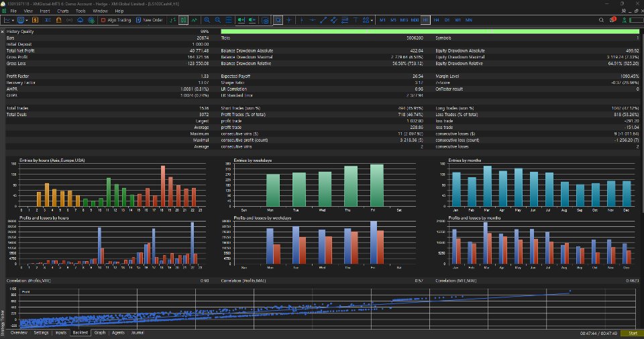Click the green History Quality progress bar
Image resolution: width=644 pixels, height=339 pixels.
(430, 32)
